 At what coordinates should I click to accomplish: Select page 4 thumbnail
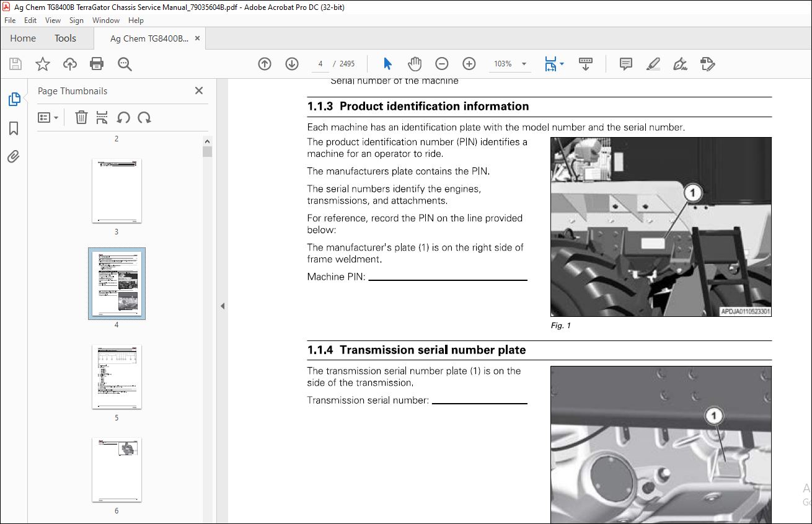click(117, 283)
